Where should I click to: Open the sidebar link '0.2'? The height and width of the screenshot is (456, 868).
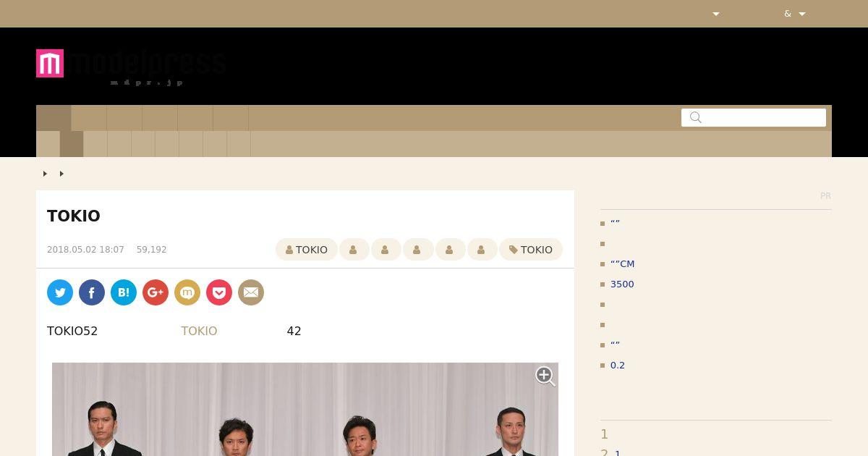coord(618,366)
